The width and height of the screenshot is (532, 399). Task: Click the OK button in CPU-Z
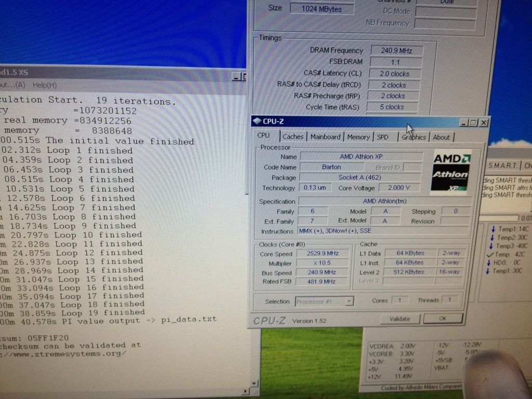pyautogui.click(x=443, y=318)
